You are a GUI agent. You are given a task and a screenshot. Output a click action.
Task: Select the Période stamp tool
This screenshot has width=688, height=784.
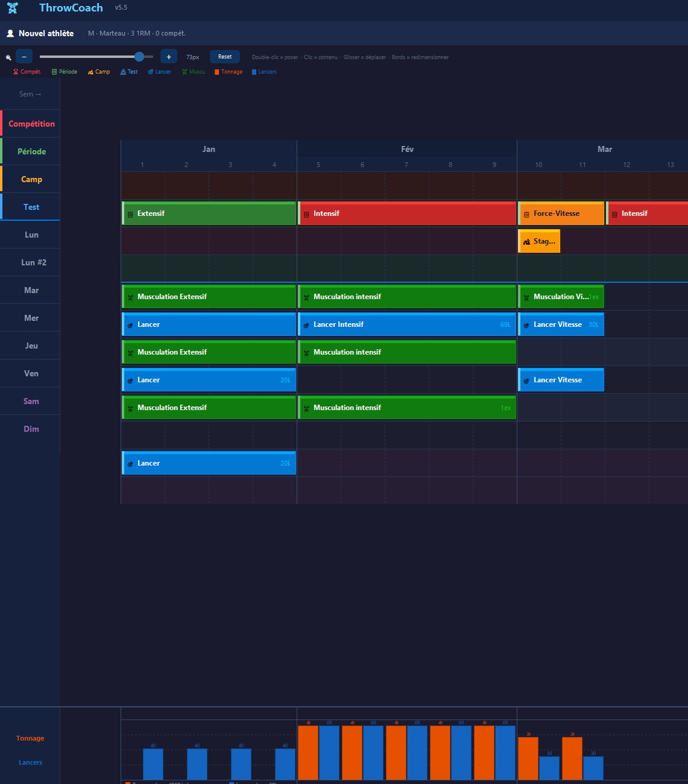coord(64,71)
